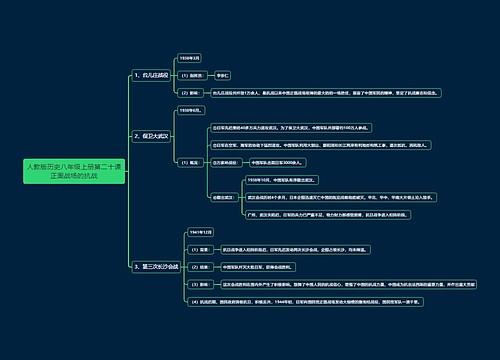The height and width of the screenshot is (360, 500).
Task: Select the node 1、台儿庄战役
Action: (x=151, y=76)
